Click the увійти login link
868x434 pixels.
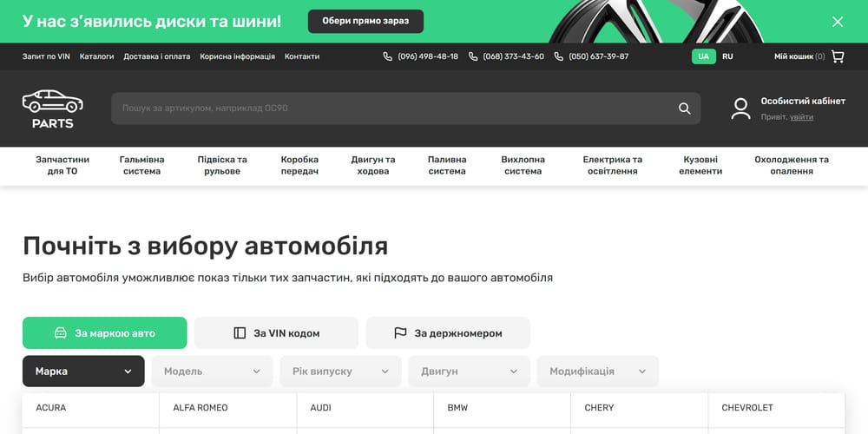click(801, 117)
